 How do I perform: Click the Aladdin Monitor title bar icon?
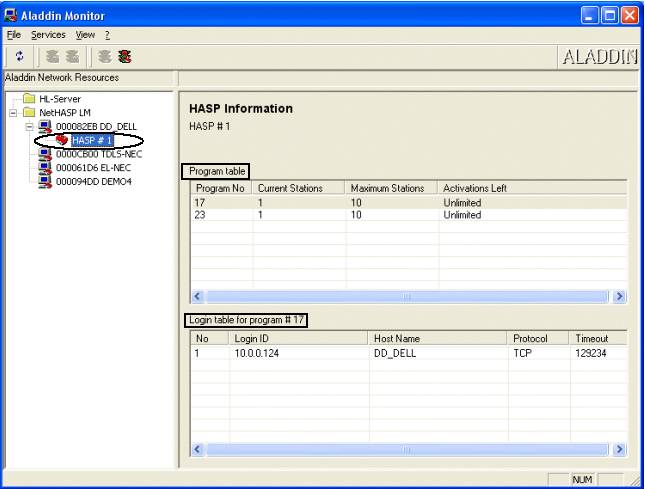click(11, 16)
